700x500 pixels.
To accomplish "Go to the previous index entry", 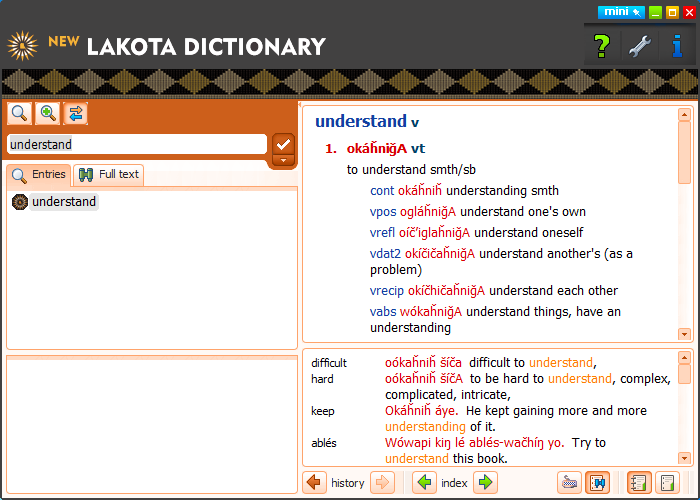I will coord(424,483).
